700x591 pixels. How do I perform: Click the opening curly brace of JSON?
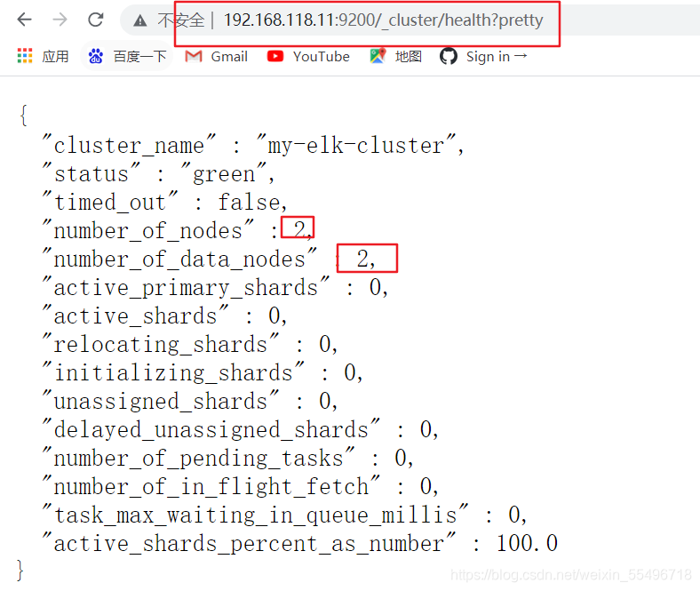click(23, 116)
